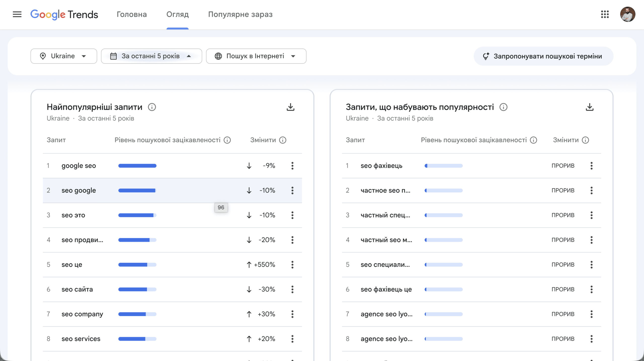Image resolution: width=644 pixels, height=361 pixels.
Task: Download Найпопулярніші запити data
Action: [291, 107]
